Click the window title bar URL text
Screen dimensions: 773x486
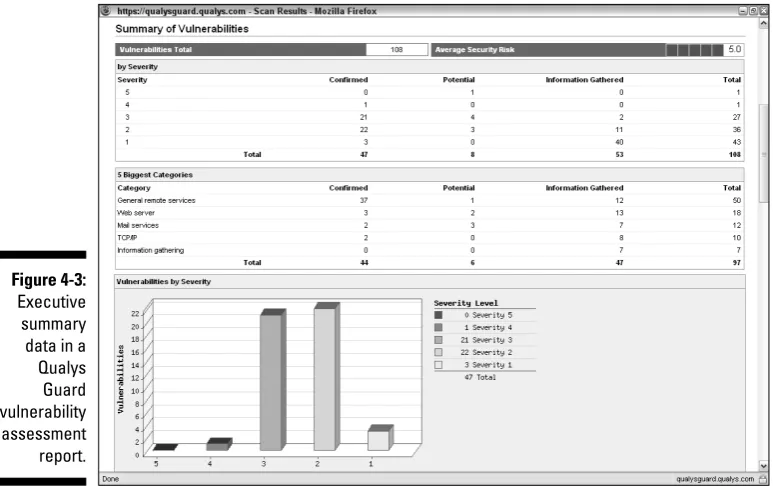click(246, 11)
